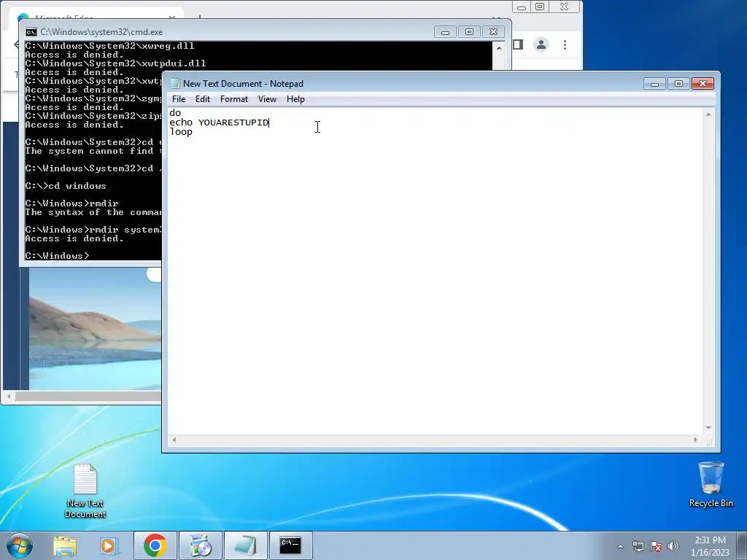747x560 pixels.
Task: Click Notepad horizontal scrollbar right arrow
Action: [695, 440]
